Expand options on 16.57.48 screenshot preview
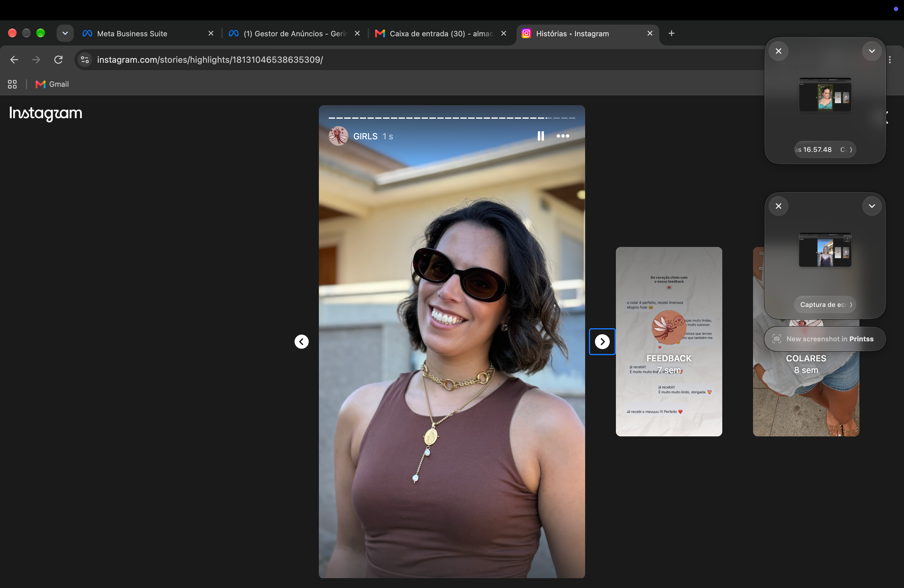The width and height of the screenshot is (904, 588). [x=872, y=51]
